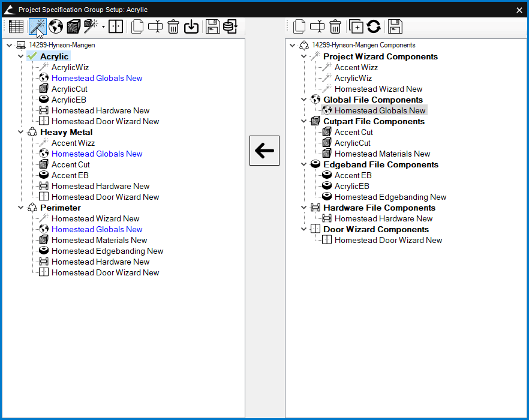Viewport: 529px width, 420px height.
Task: Click the Copy icon in right Components toolbar
Action: (299, 26)
